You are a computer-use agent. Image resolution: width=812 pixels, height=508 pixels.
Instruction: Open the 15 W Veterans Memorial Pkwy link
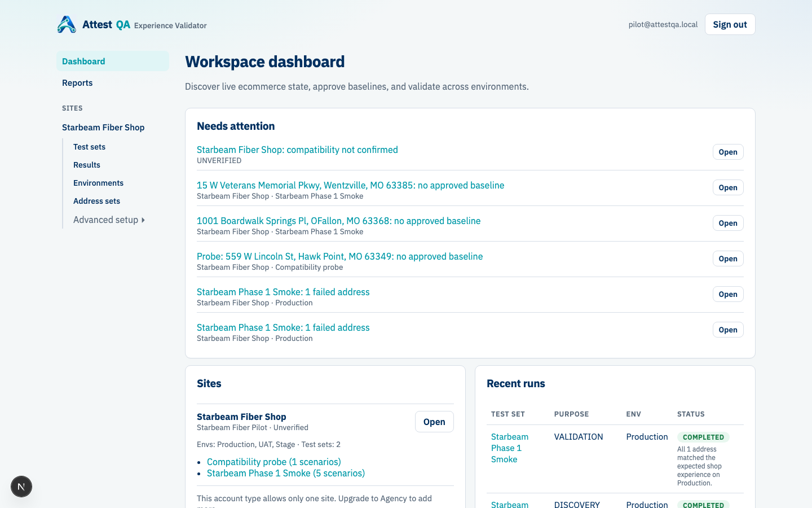[350, 185]
